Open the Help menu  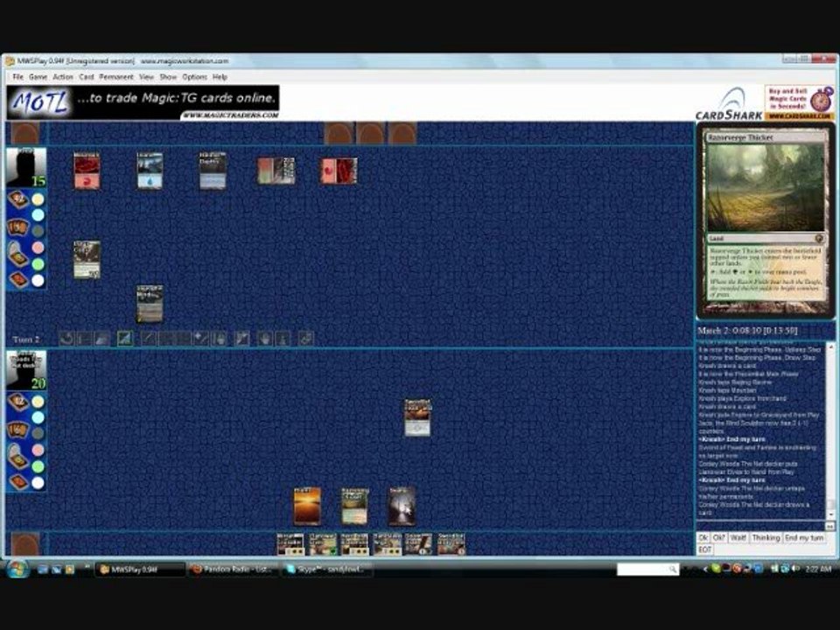[220, 77]
